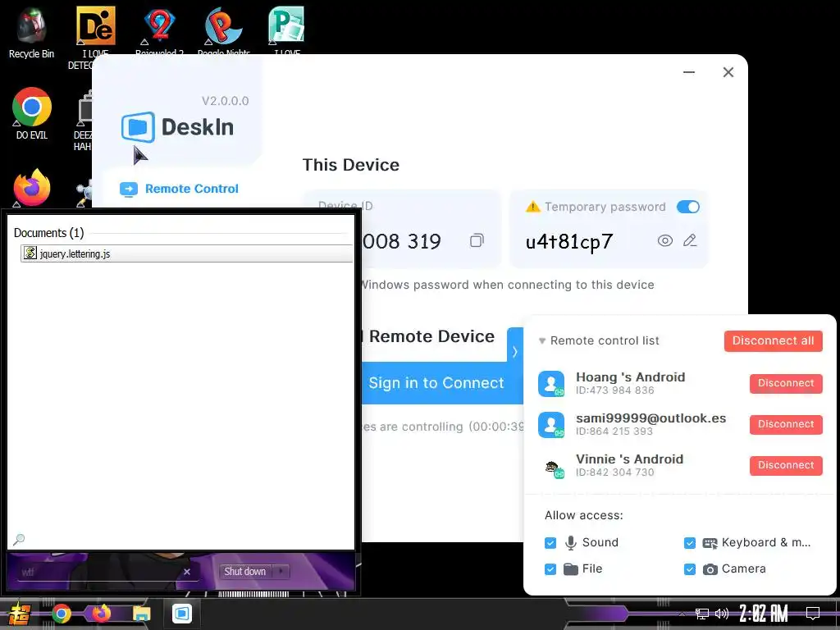Click the Start button on taskbar
The height and width of the screenshot is (630, 840).
click(x=20, y=614)
